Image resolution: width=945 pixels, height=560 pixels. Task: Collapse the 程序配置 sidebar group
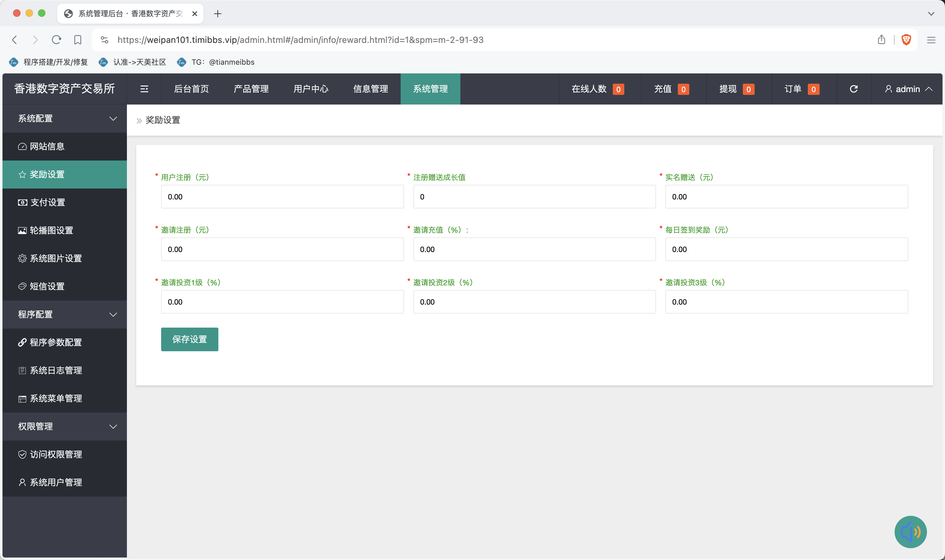(64, 314)
